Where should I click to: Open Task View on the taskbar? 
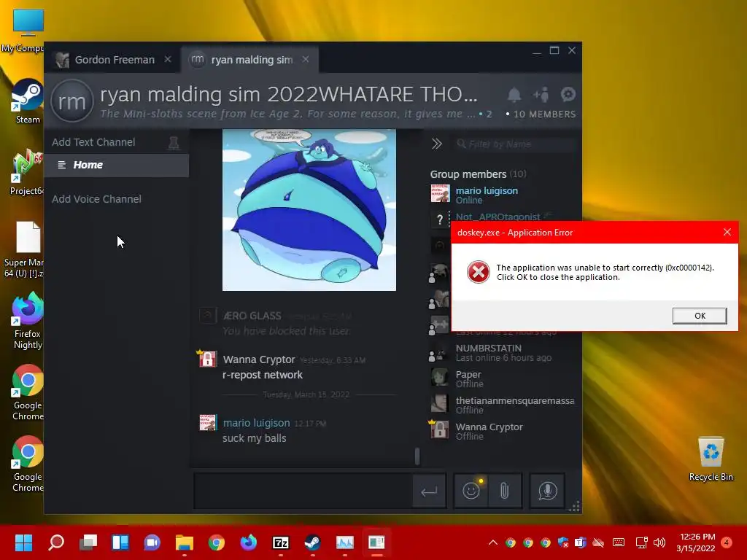[x=88, y=542]
